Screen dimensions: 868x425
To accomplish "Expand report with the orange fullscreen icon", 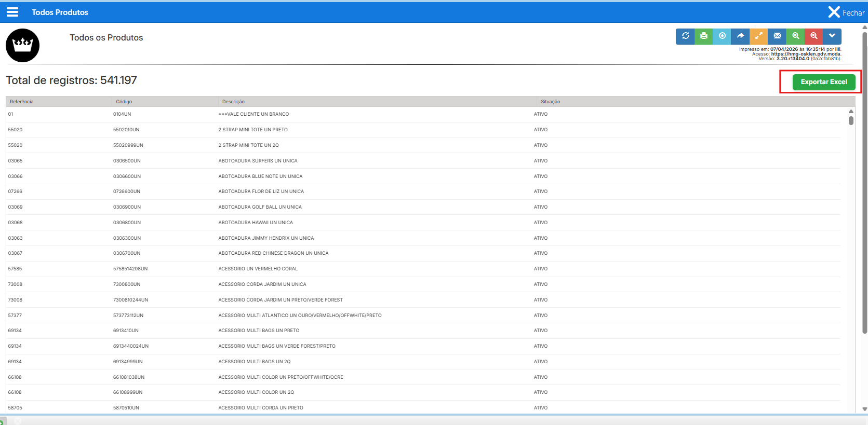I will 758,36.
